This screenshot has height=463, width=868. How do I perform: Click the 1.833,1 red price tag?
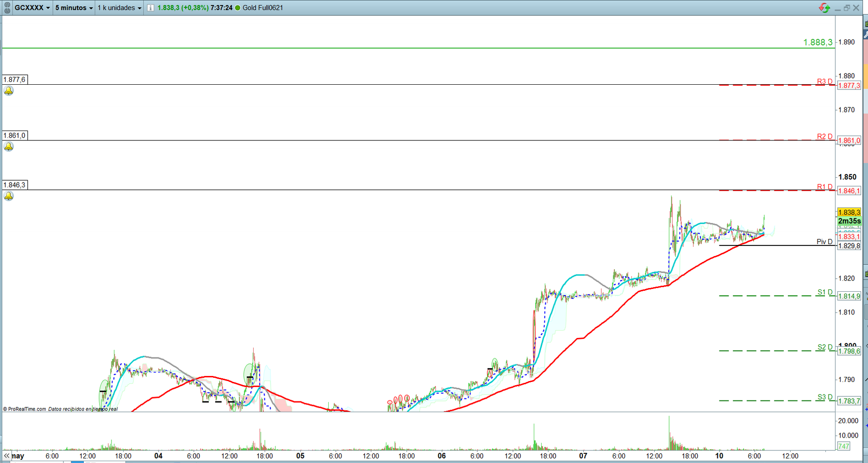click(849, 237)
